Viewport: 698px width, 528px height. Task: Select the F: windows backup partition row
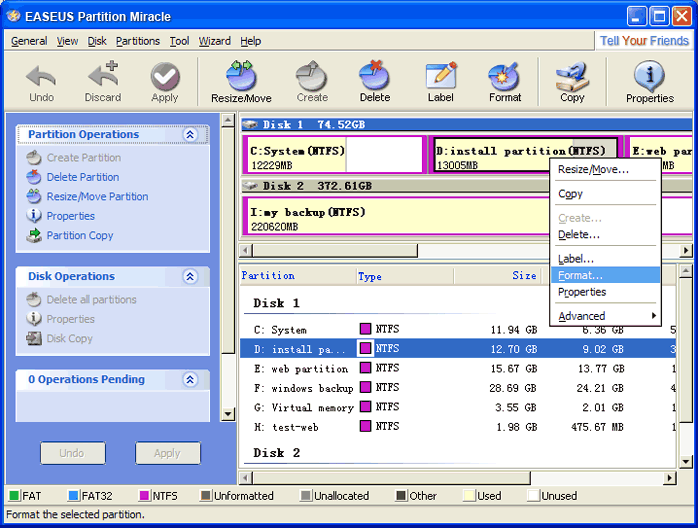click(312, 388)
